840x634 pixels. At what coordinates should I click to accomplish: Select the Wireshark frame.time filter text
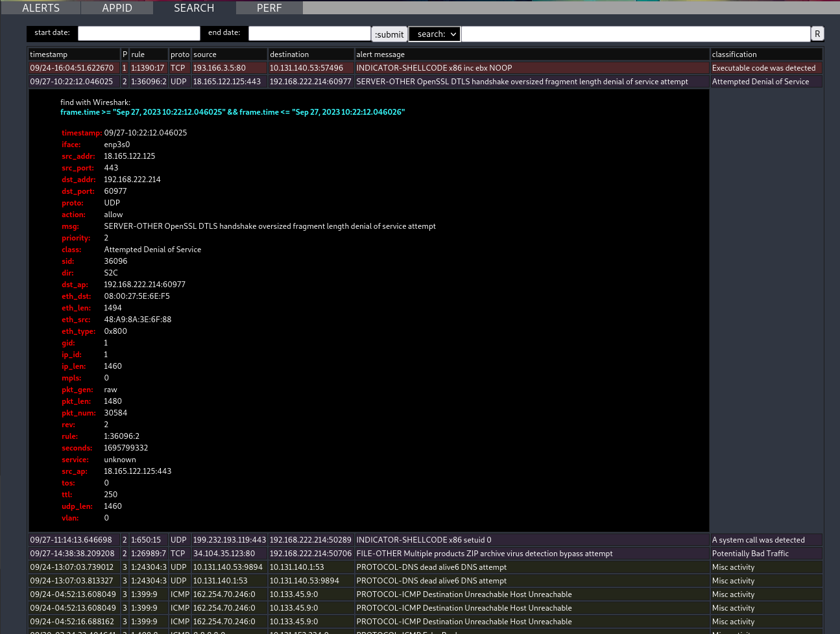pyautogui.click(x=232, y=112)
